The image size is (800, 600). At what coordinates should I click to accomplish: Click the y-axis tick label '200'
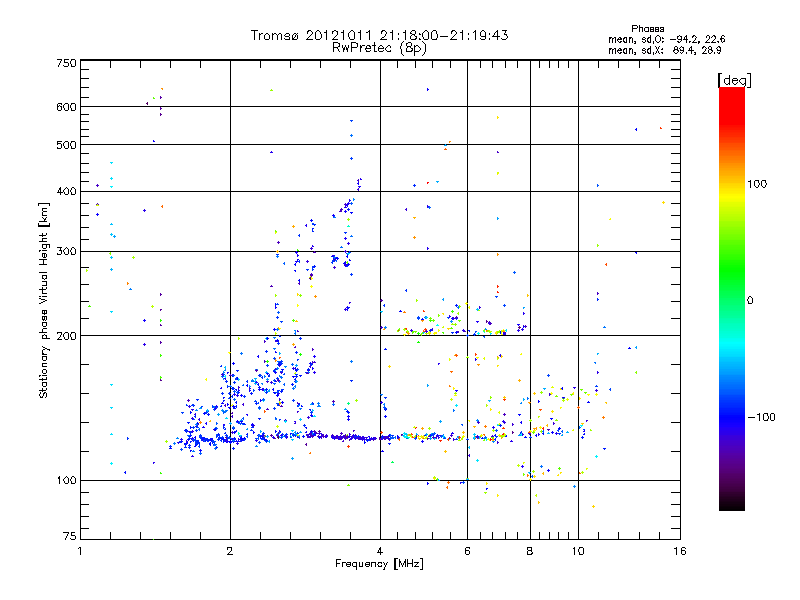pos(66,336)
